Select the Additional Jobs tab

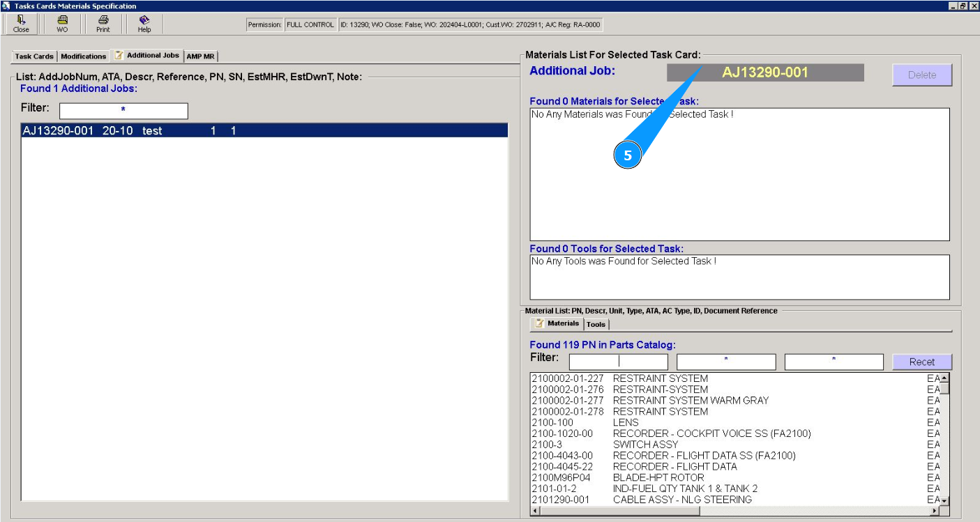tap(146, 55)
